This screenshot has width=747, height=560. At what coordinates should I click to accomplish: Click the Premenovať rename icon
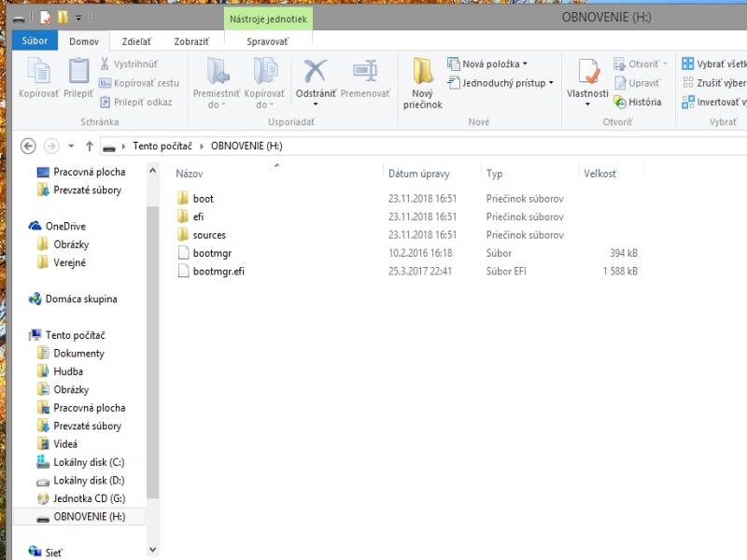coord(365,71)
